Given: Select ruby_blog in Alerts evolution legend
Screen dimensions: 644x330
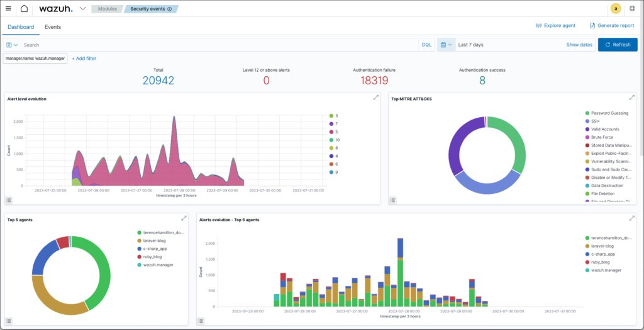Looking at the screenshot, I should click(597, 262).
